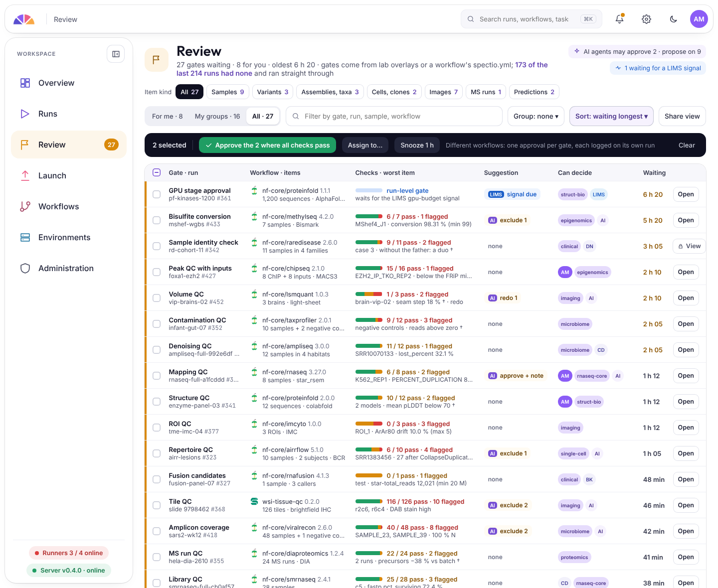Viewport: 718px width, 588px height.
Task: Open the AM user avatar menu
Action: pyautogui.click(x=699, y=19)
